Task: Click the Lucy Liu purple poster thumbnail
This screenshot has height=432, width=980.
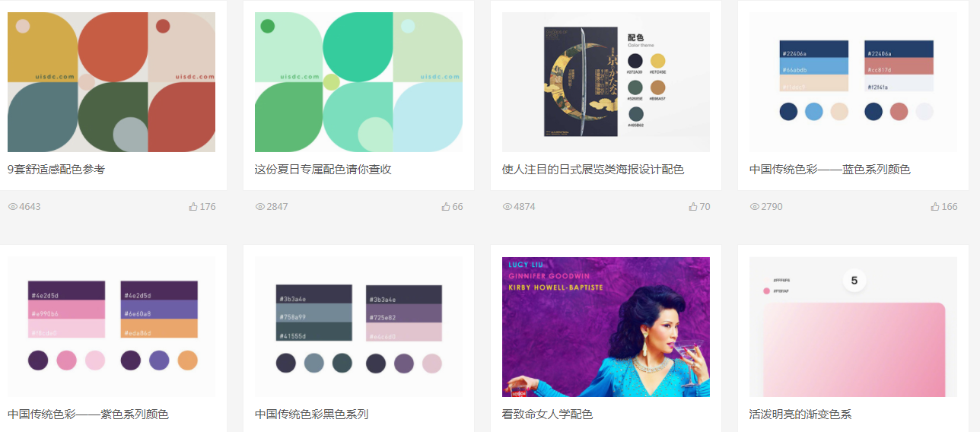Action: pos(606,327)
